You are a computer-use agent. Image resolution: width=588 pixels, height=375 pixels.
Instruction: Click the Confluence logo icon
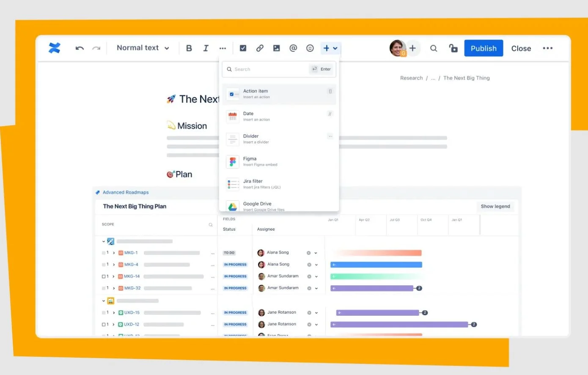54,48
